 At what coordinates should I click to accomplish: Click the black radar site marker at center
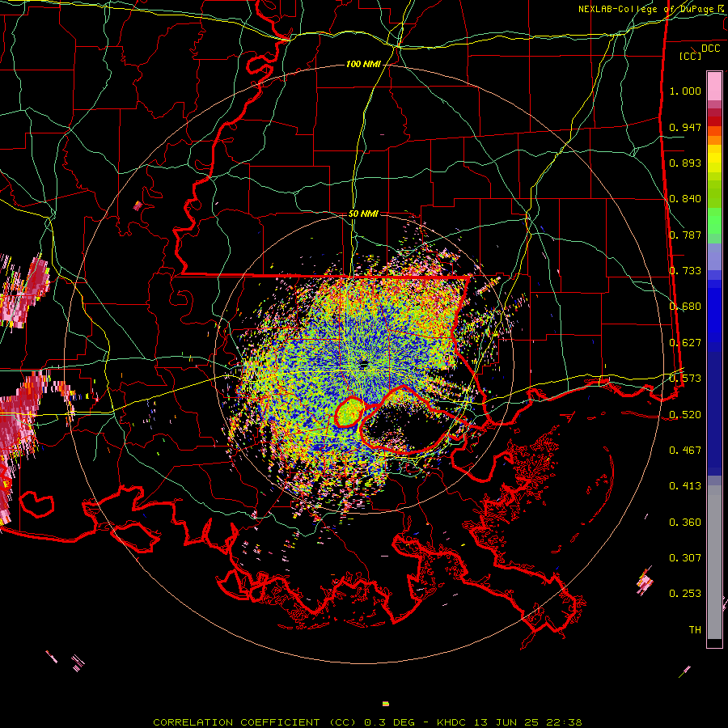tap(364, 363)
